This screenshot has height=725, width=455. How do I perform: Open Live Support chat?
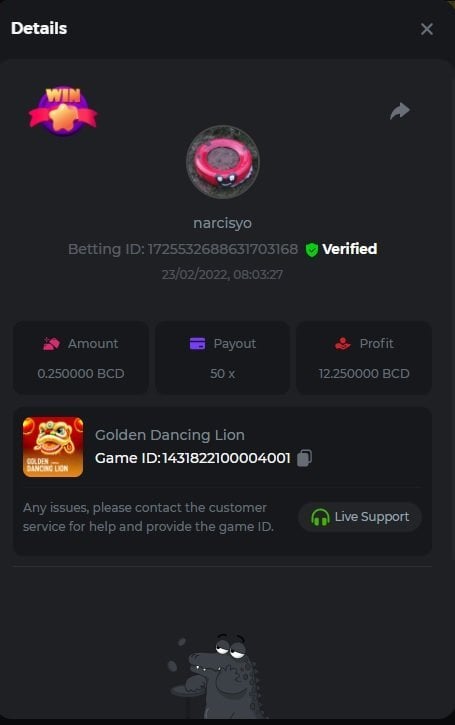(x=360, y=517)
